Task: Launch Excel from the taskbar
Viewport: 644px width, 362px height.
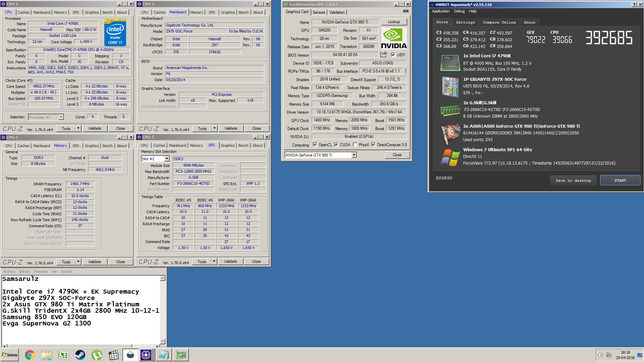Action: pos(63,355)
